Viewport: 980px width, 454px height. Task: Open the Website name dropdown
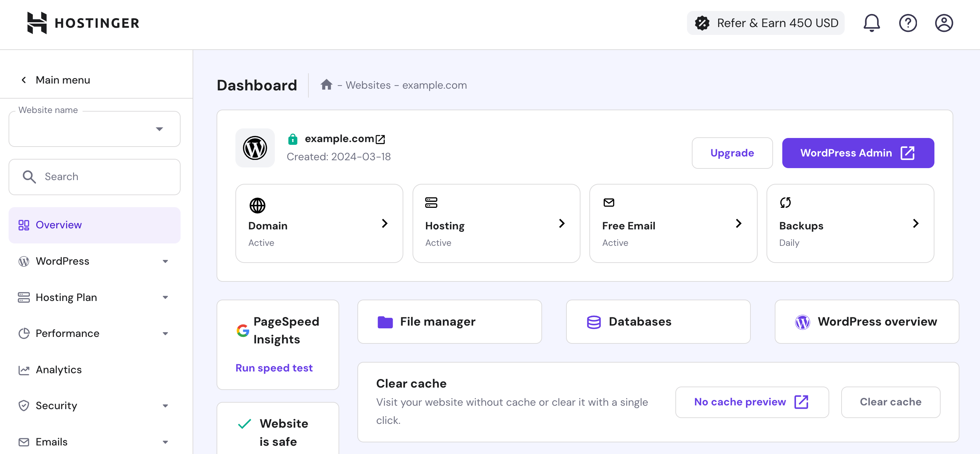coord(160,129)
